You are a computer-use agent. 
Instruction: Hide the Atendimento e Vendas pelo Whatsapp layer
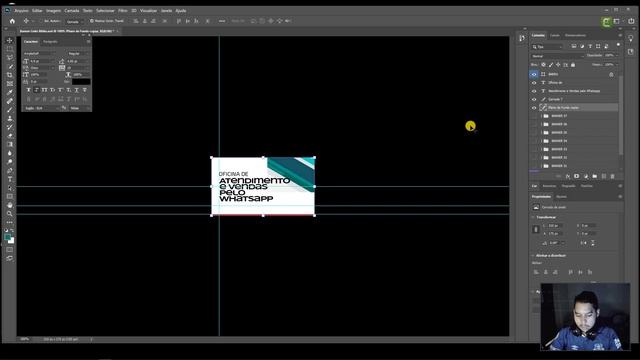tap(534, 91)
